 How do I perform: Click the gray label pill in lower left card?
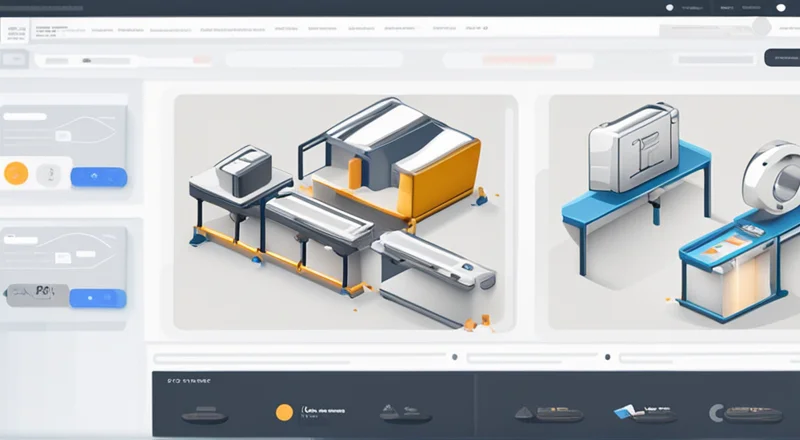(x=33, y=296)
